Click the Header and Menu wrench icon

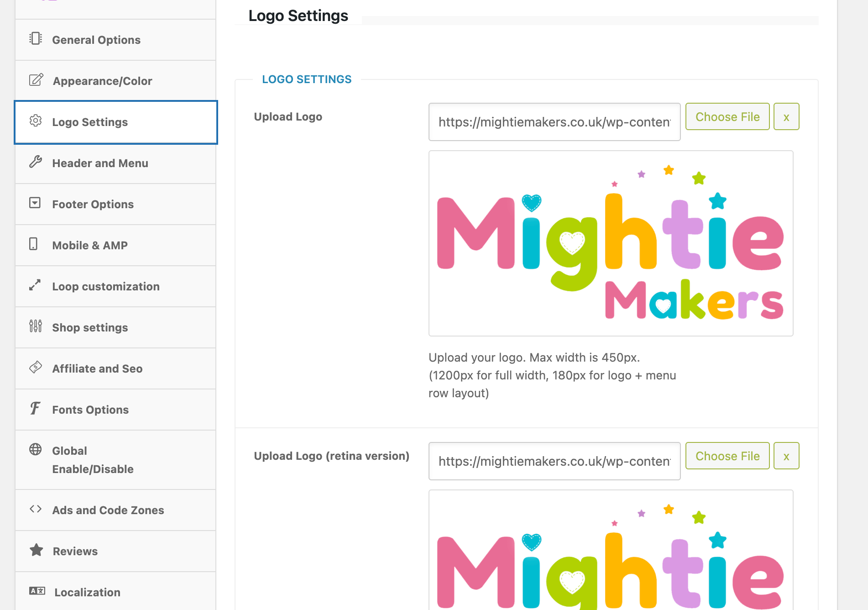(x=36, y=162)
